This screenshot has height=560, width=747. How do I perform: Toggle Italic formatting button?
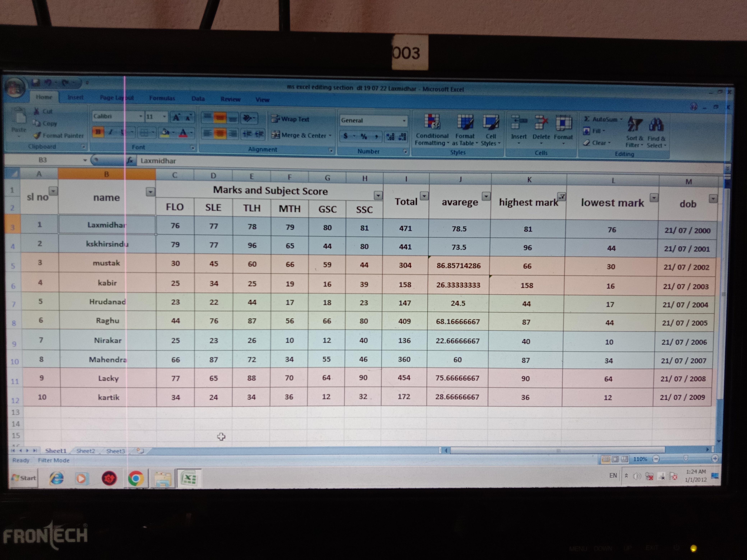[110, 132]
